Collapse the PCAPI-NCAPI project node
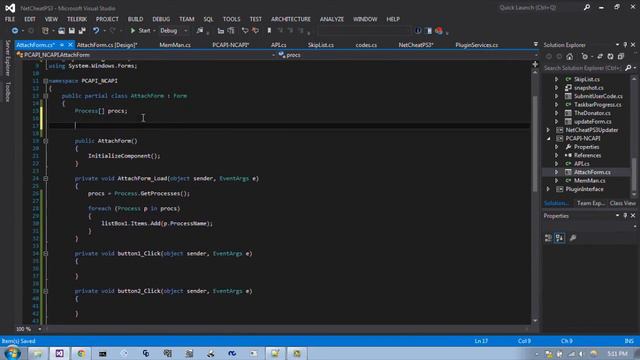The height and width of the screenshot is (360, 640). [548, 138]
